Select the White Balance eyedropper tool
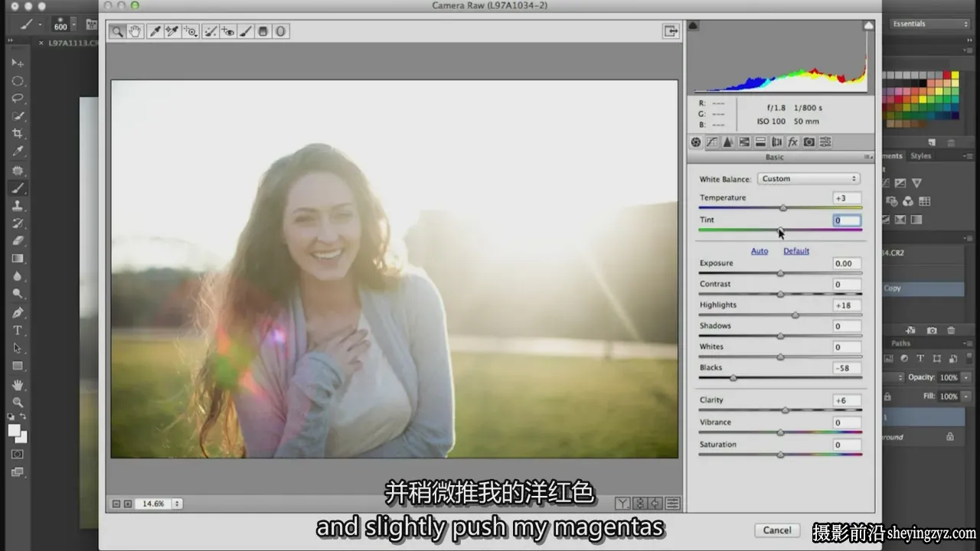Screen dimensions: 980x551 tap(155, 31)
